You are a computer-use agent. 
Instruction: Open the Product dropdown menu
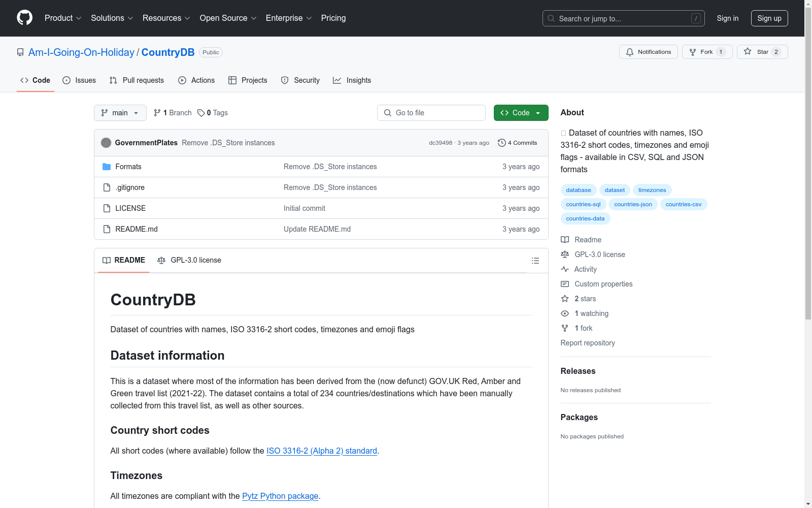coord(63,18)
